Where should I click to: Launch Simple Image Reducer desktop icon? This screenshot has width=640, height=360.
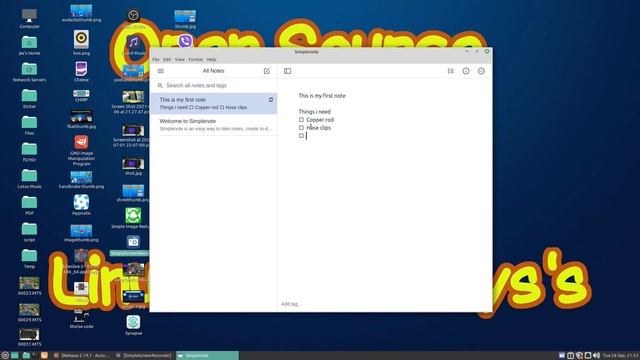133,218
